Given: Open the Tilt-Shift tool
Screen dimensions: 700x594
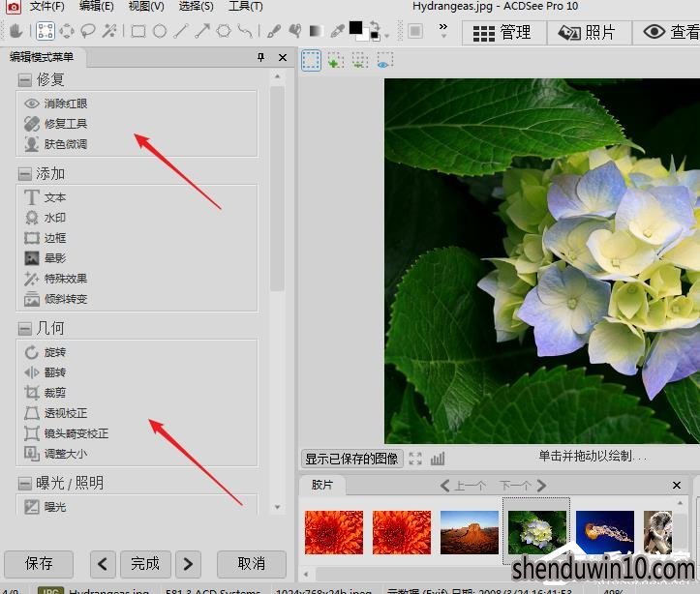Looking at the screenshot, I should click(56, 299).
